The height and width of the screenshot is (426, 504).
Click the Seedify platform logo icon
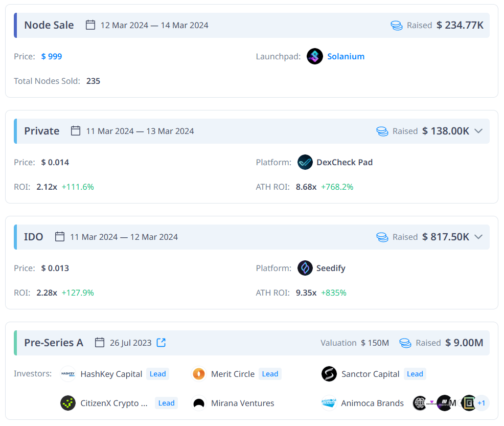click(x=305, y=268)
